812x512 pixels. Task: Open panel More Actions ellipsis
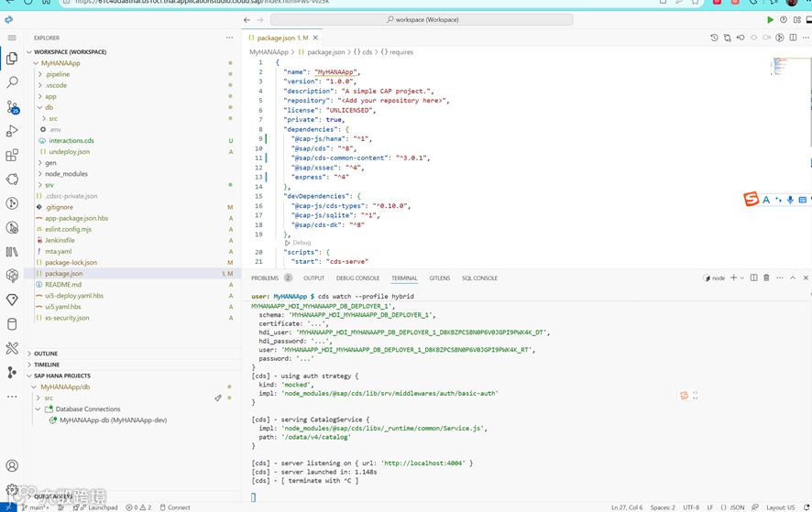[779, 278]
